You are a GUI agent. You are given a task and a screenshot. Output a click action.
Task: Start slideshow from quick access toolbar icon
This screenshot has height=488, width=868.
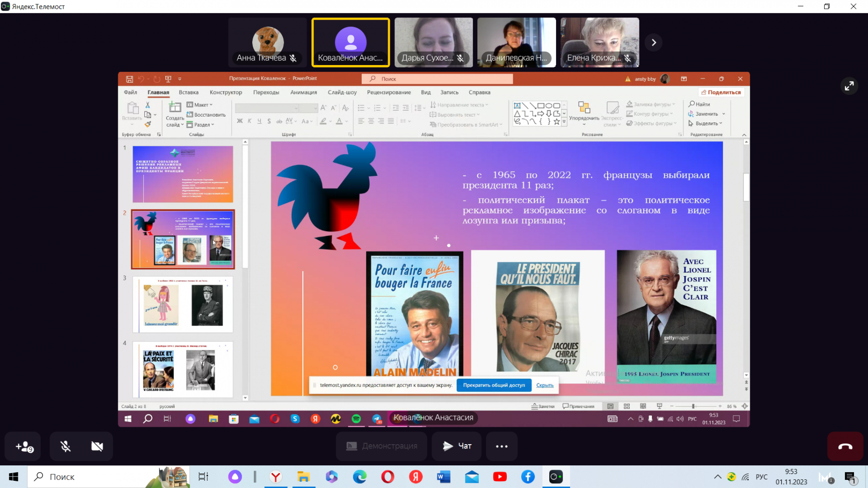click(168, 79)
